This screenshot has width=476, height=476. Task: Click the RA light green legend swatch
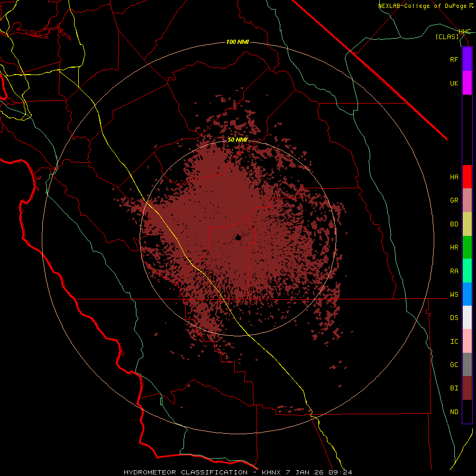[x=467, y=271]
